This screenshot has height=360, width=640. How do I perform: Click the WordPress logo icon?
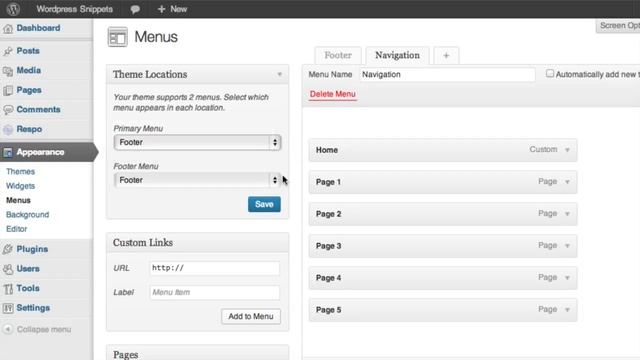pyautogui.click(x=13, y=9)
